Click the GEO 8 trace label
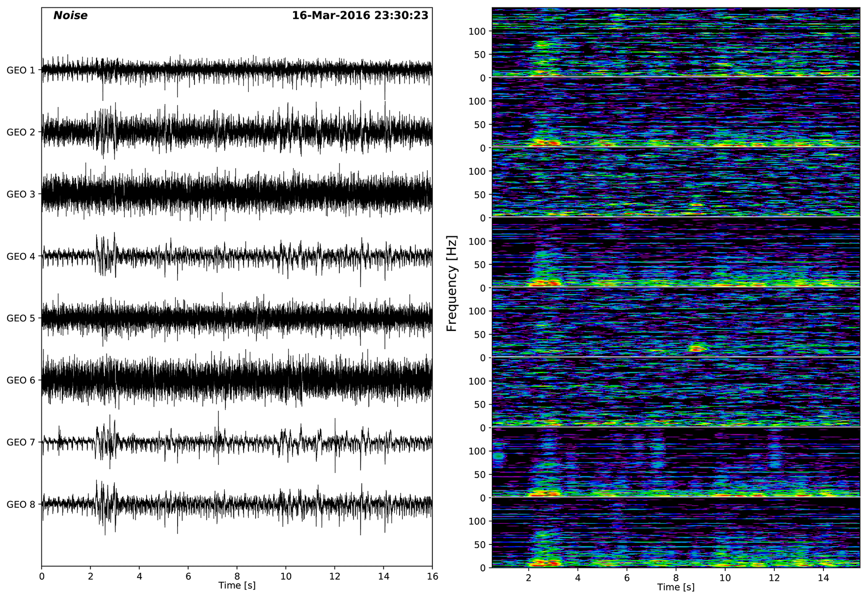The width and height of the screenshot is (868, 599). [21, 504]
